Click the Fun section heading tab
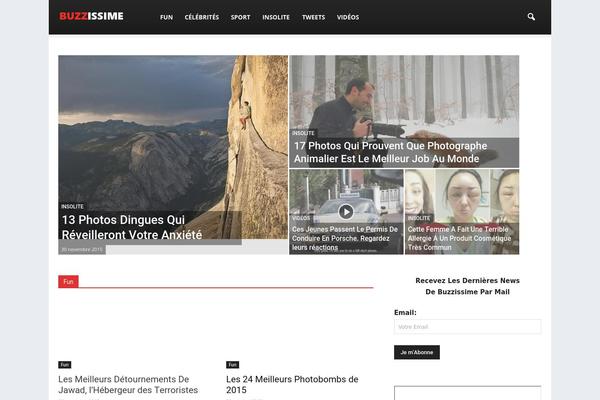 coord(68,282)
